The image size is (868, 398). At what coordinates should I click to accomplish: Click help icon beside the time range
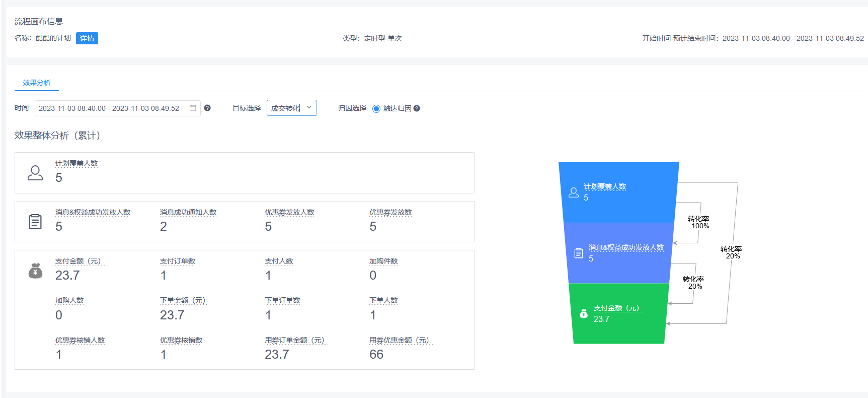pyautogui.click(x=207, y=108)
